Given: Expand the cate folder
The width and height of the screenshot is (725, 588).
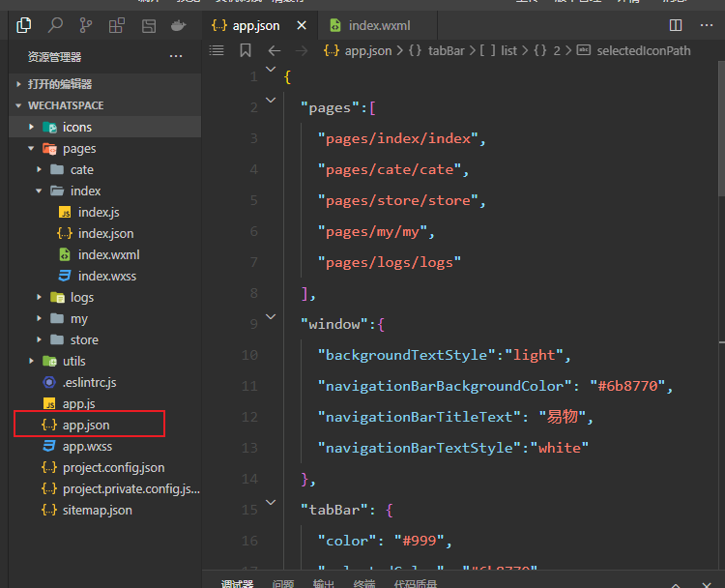Looking at the screenshot, I should (x=105, y=170).
